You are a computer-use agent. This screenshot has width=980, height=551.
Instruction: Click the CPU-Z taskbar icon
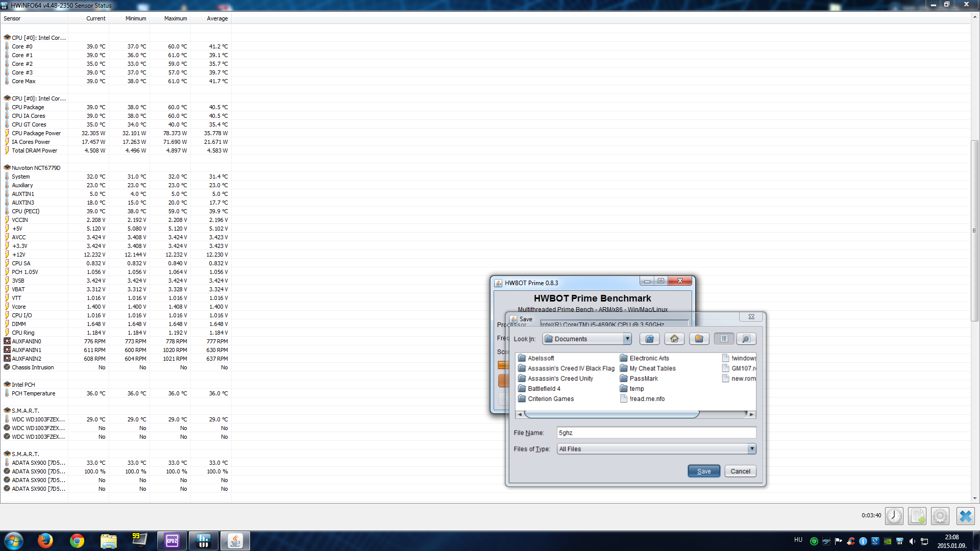pos(172,541)
